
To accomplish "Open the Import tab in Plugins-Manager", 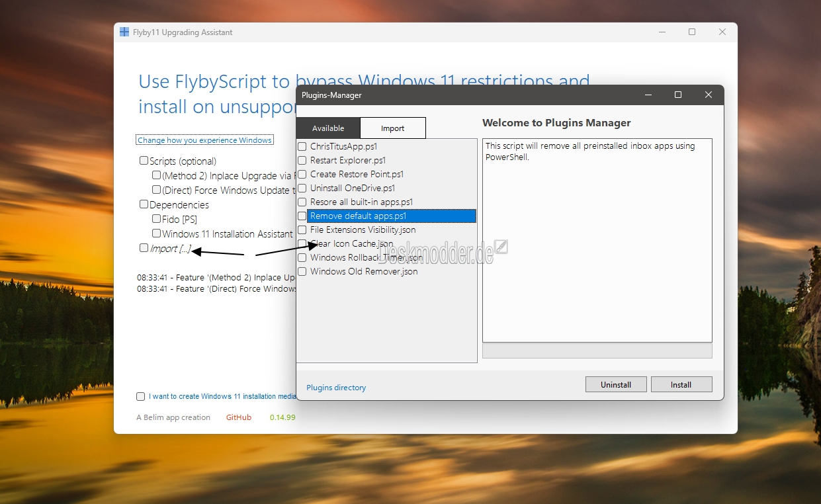I will [x=393, y=128].
